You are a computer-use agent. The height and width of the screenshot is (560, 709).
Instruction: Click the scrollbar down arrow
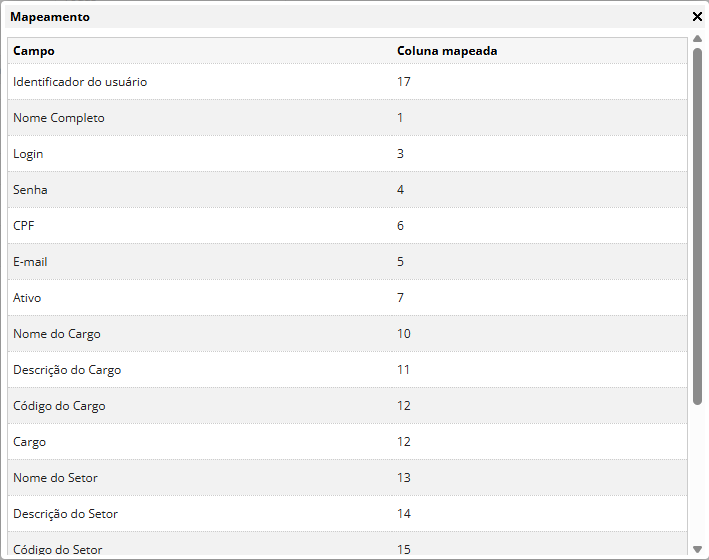pyautogui.click(x=697, y=549)
